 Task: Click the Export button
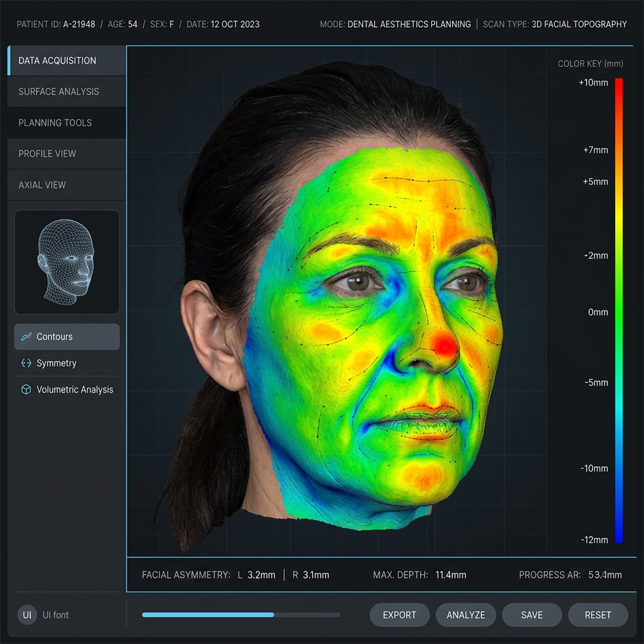pos(399,615)
